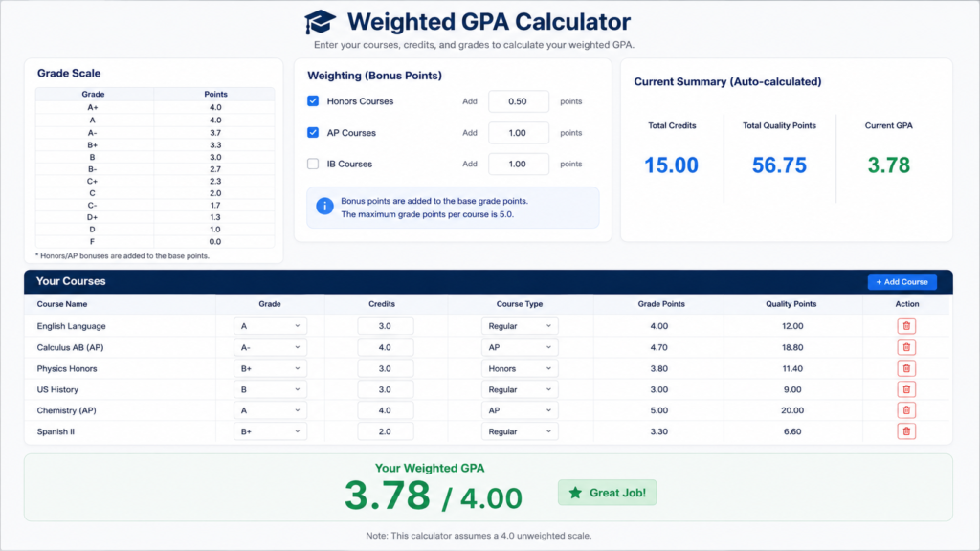Enable the IB Courses checkbox

click(313, 164)
